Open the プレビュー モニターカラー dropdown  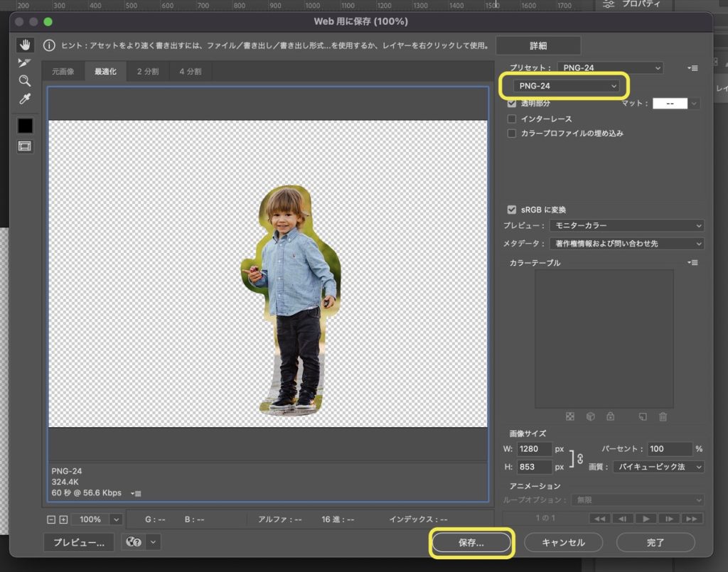(627, 225)
